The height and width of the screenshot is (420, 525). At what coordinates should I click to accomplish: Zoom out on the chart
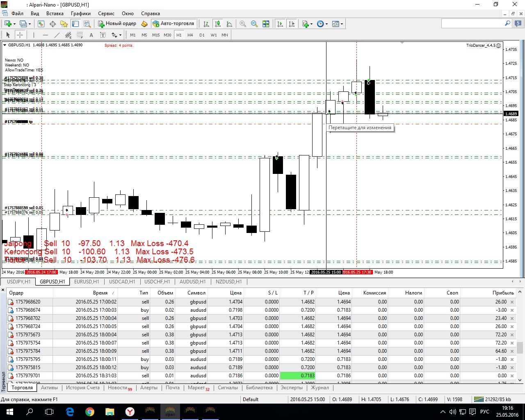pyautogui.click(x=254, y=24)
